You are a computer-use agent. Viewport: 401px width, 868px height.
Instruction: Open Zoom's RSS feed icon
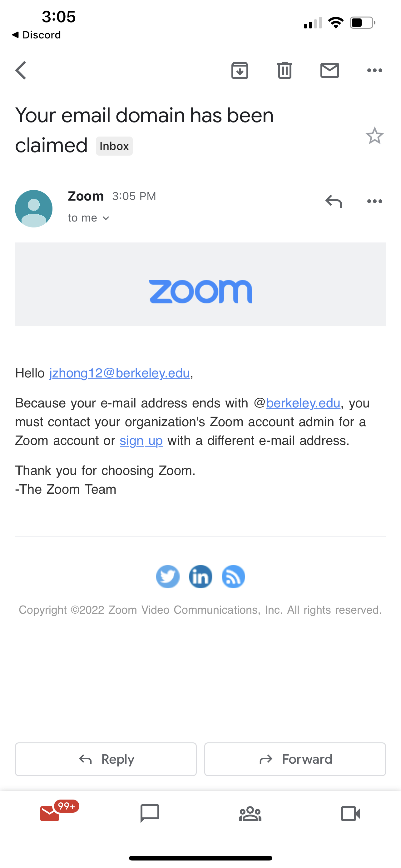[x=233, y=576]
